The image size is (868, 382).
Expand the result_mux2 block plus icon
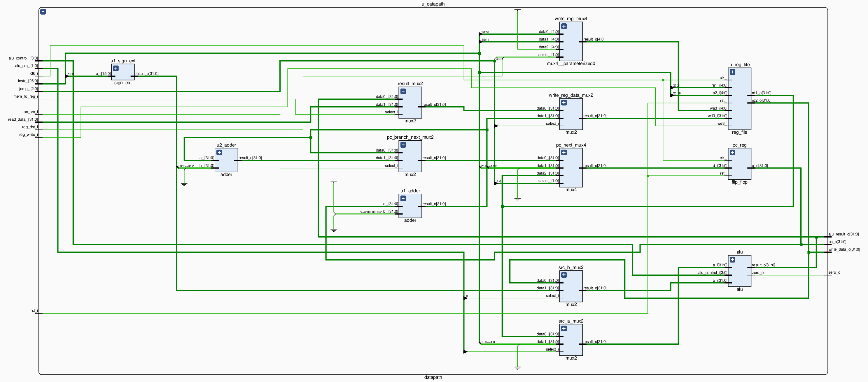tap(403, 91)
